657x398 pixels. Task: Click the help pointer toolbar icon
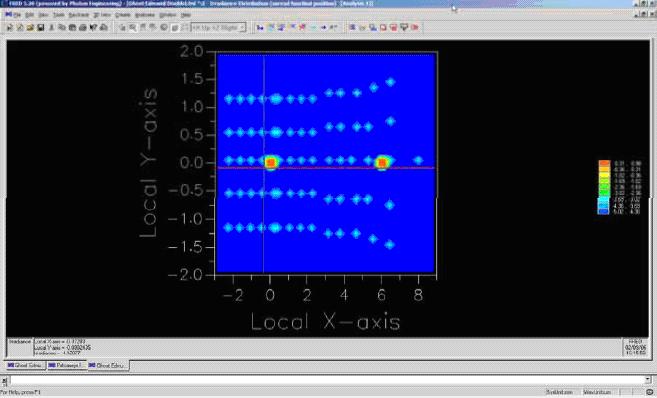[93, 27]
